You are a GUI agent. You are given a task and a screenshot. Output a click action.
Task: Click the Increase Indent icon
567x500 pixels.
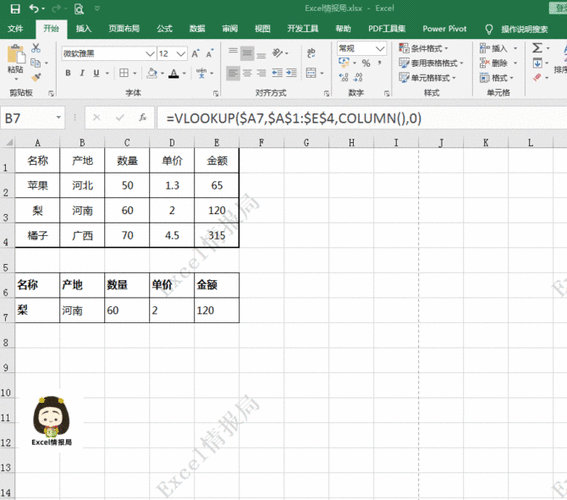point(291,73)
